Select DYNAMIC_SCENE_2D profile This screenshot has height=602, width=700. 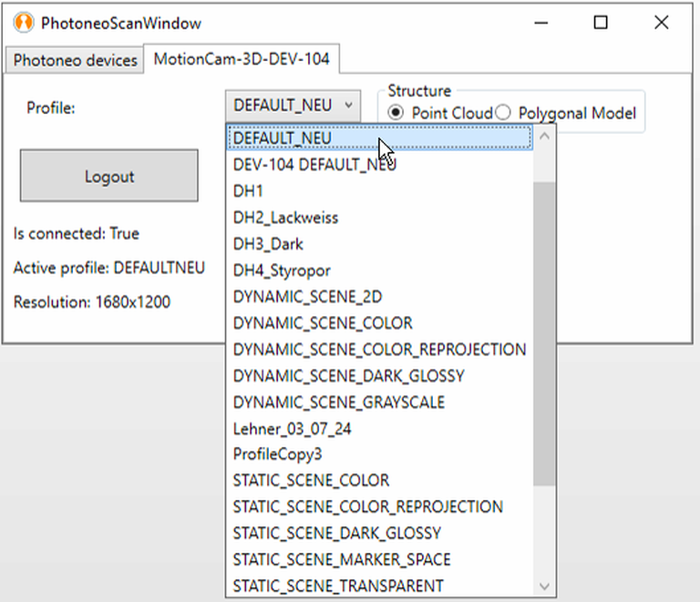(380, 297)
